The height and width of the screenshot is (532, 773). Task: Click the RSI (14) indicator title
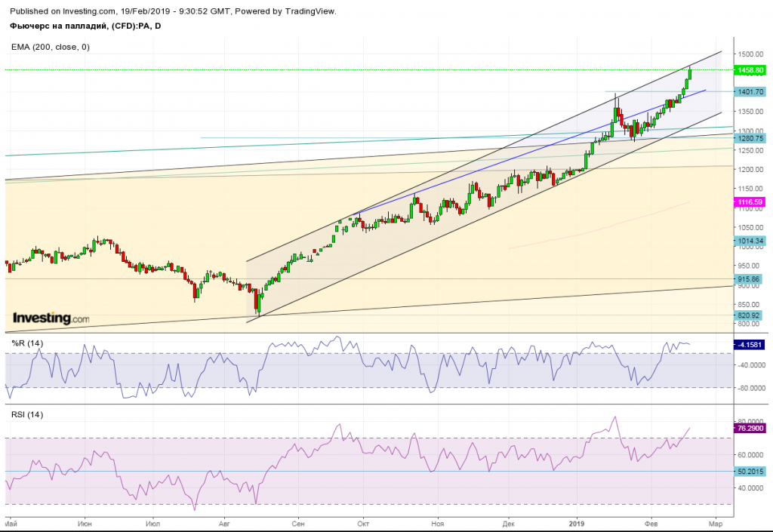[x=27, y=414]
